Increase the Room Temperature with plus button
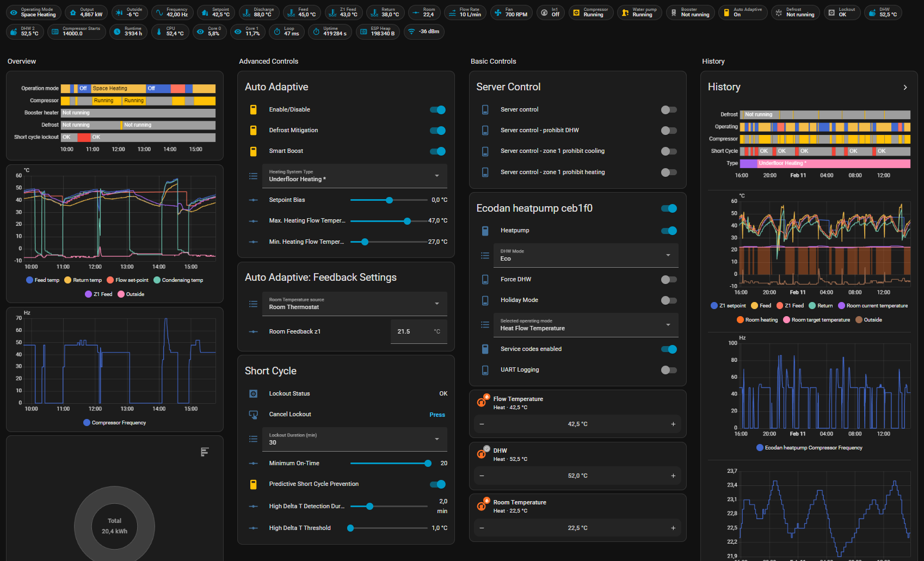 (673, 528)
